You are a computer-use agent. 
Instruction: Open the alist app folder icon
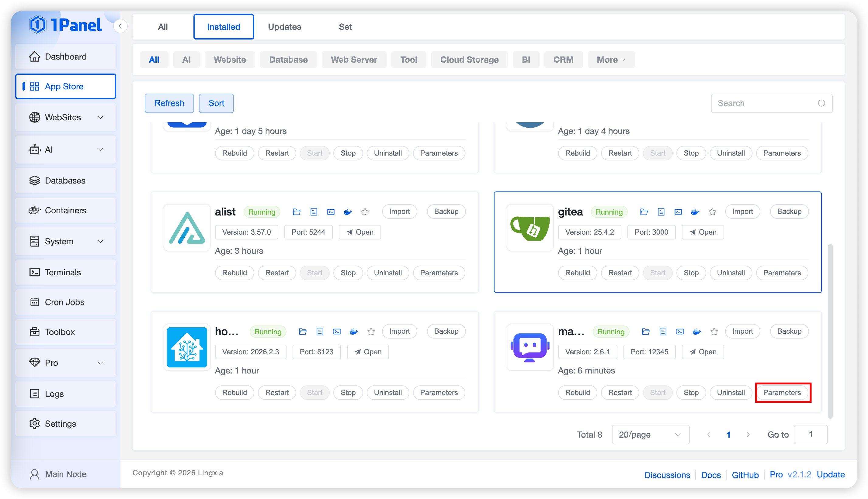pyautogui.click(x=297, y=212)
